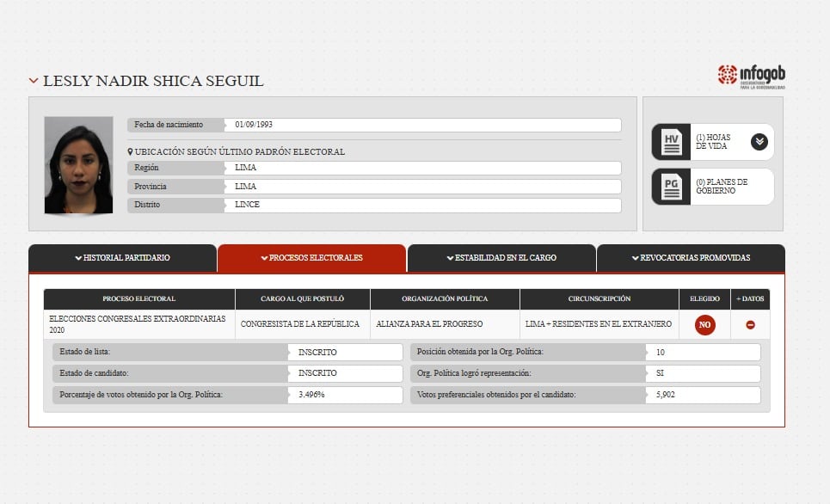830x504 pixels.
Task: Open the ESTABILIDAD EN EL CARGO tab
Action: point(503,257)
